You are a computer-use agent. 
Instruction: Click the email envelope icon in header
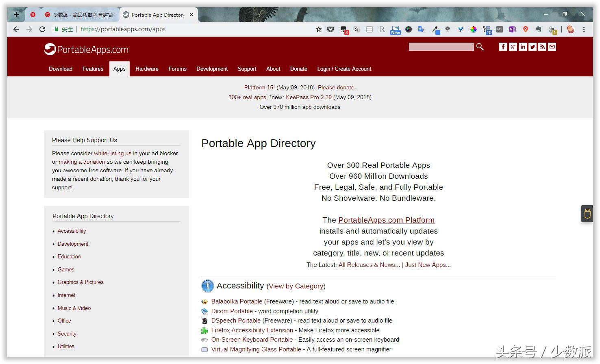coord(552,47)
